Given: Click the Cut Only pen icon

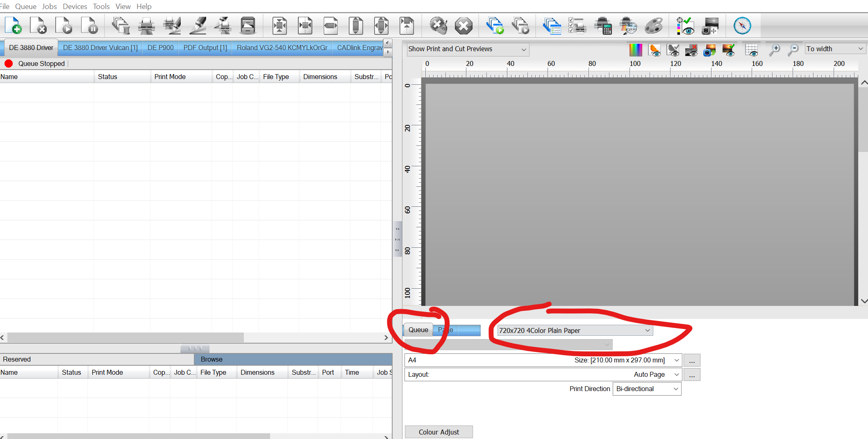Looking at the screenshot, I should (x=198, y=25).
